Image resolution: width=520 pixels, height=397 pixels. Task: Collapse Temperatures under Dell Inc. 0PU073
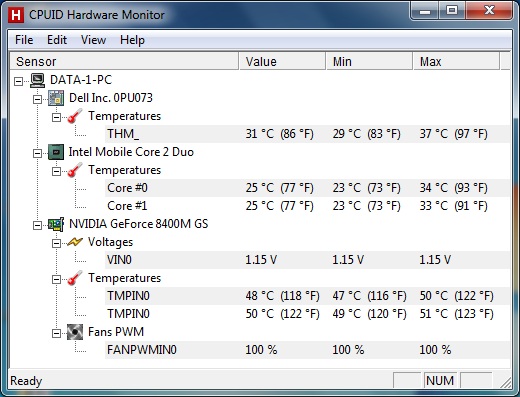56,117
